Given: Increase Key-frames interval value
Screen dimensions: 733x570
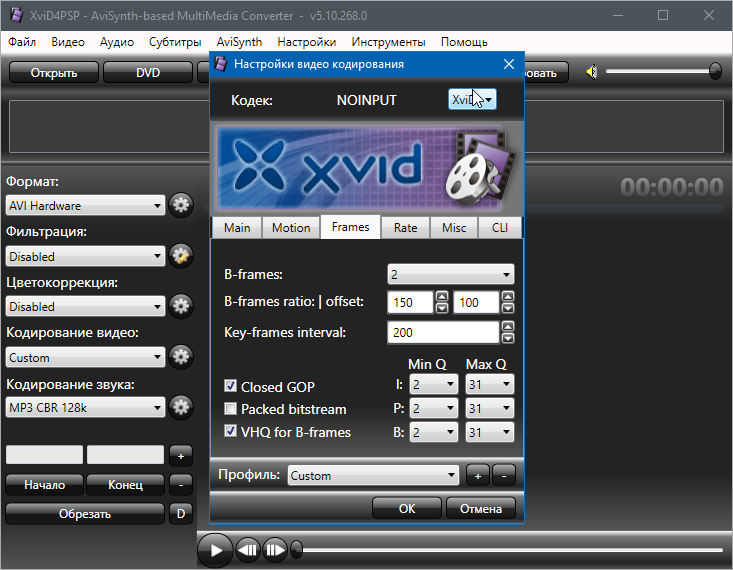Looking at the screenshot, I should 508,326.
